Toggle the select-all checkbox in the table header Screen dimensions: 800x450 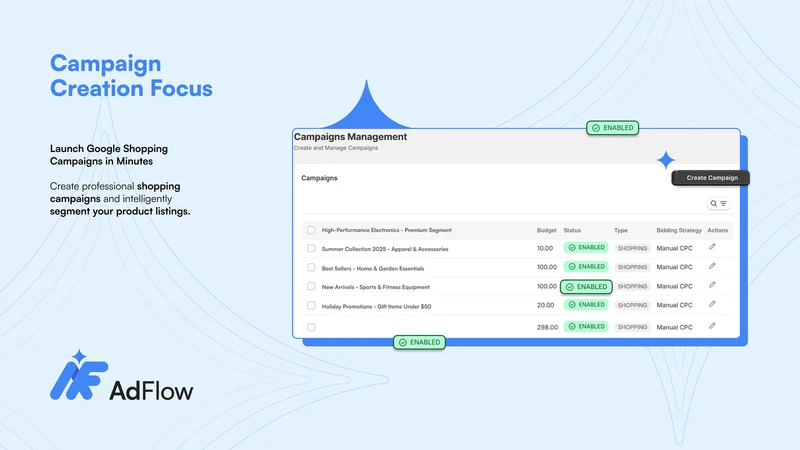[x=311, y=230]
